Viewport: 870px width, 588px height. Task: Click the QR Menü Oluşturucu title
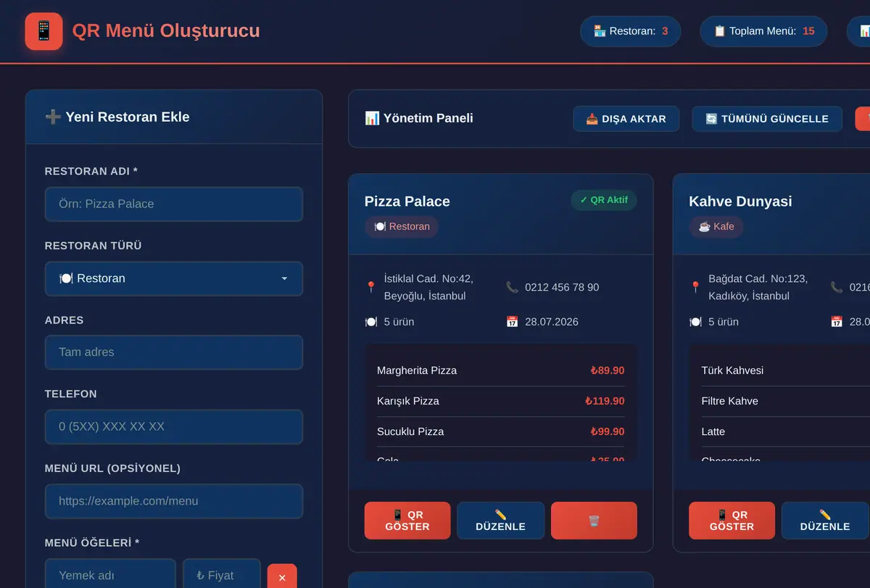click(166, 31)
